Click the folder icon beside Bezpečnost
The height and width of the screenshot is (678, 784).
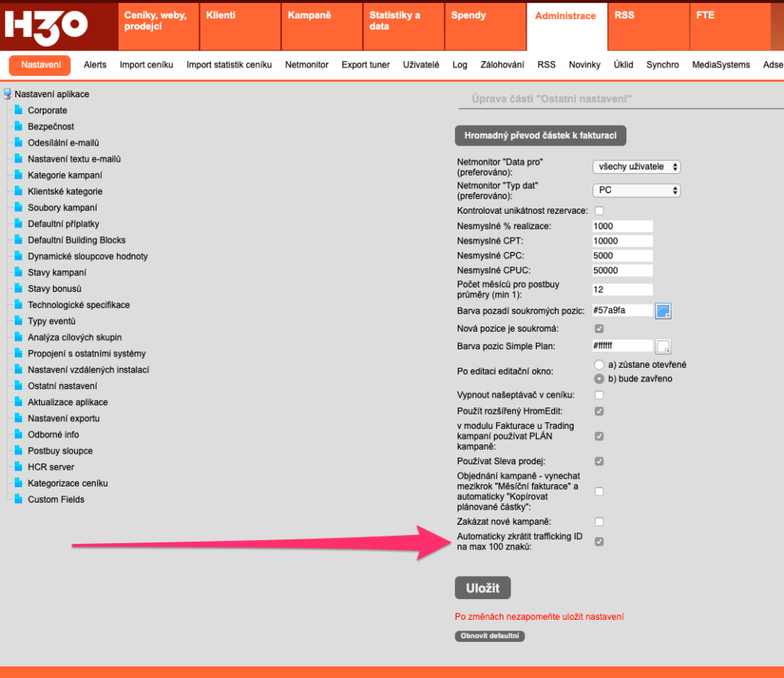coord(19,126)
